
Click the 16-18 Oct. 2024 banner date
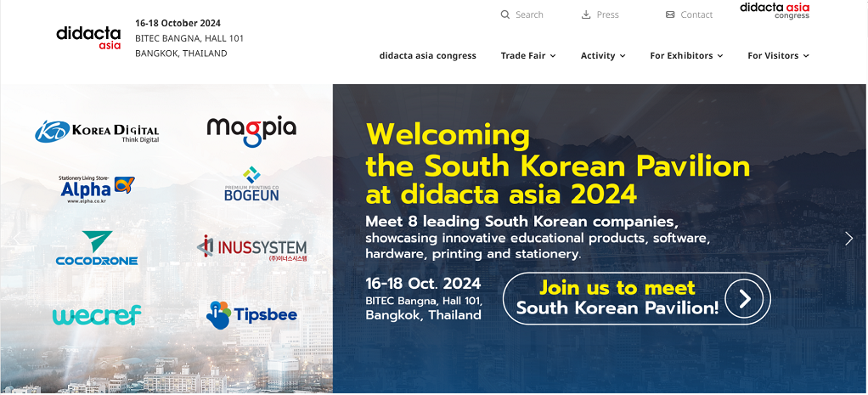point(424,284)
